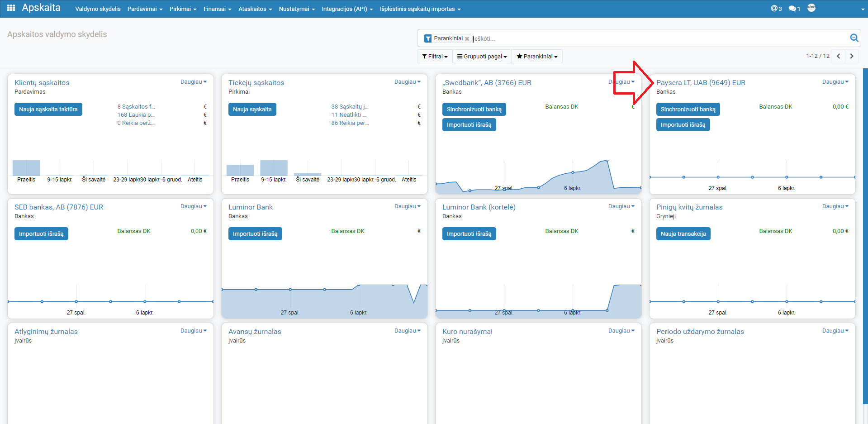The height and width of the screenshot is (424, 868).
Task: Click the Apskaita app title
Action: tap(41, 8)
